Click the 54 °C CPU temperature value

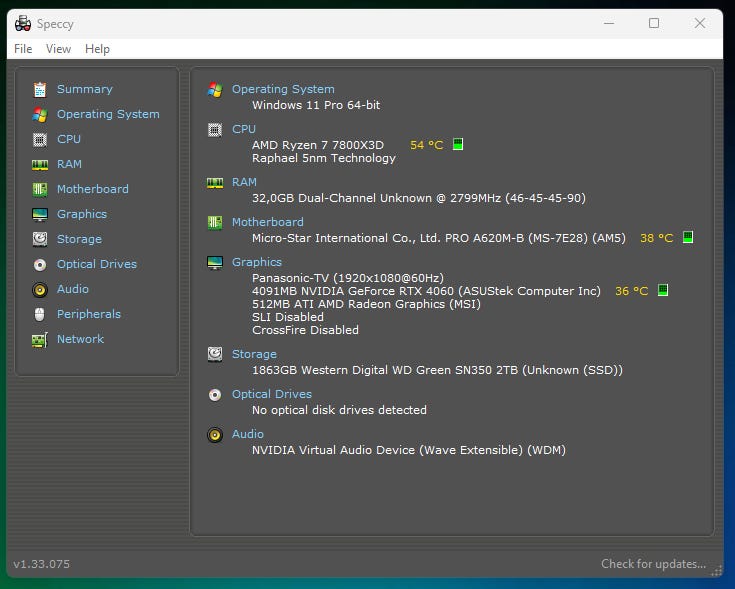(x=427, y=145)
